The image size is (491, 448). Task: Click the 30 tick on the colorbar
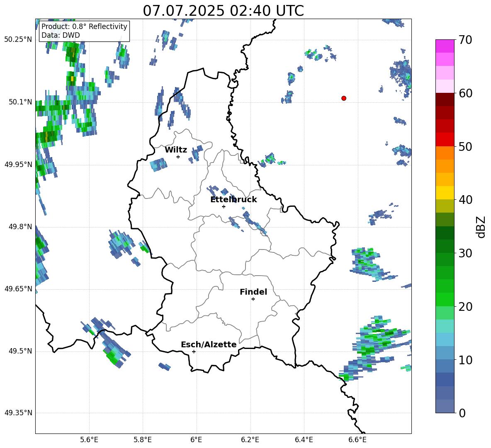click(465, 253)
